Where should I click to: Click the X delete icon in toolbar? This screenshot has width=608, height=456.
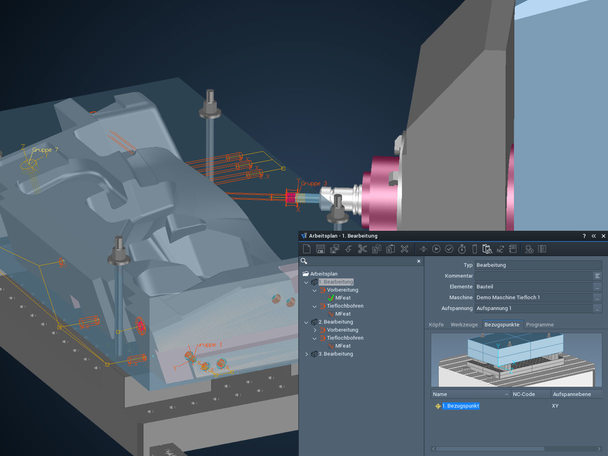click(404, 249)
